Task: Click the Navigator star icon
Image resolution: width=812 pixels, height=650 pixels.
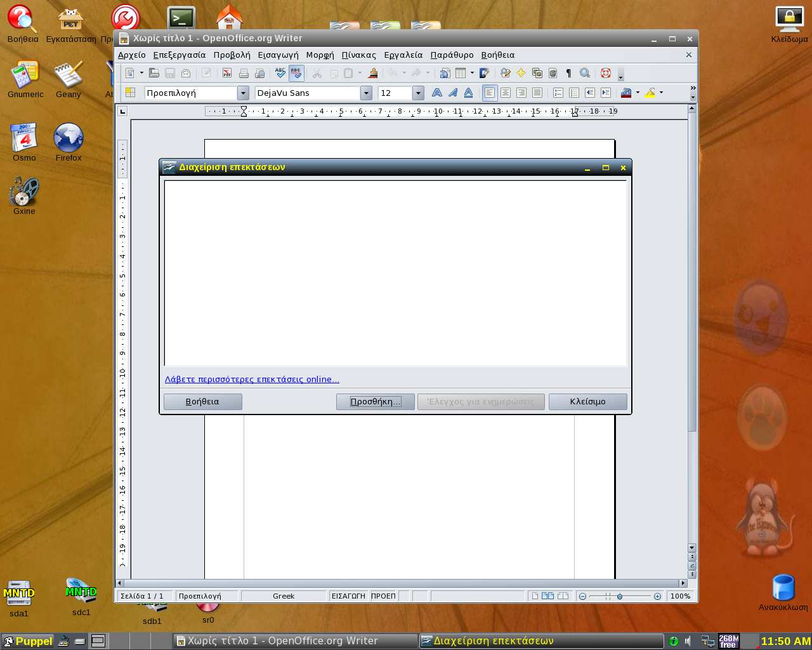Action: click(x=521, y=73)
